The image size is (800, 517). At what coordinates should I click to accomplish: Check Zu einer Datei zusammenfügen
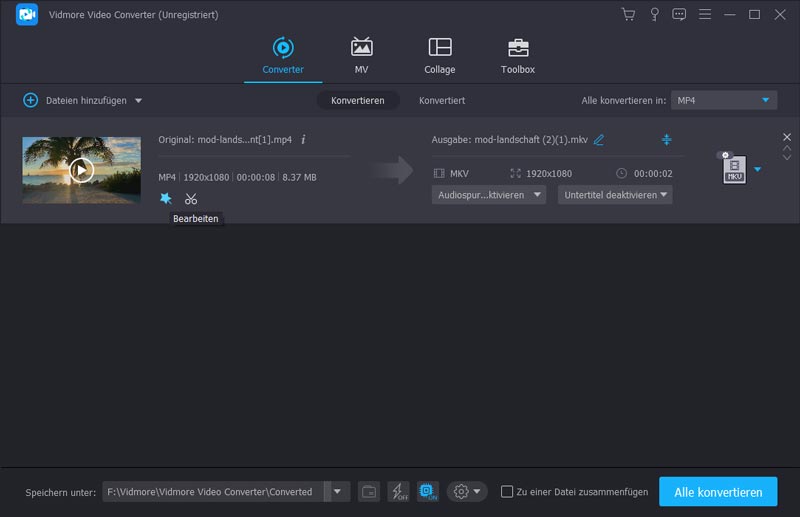507,491
